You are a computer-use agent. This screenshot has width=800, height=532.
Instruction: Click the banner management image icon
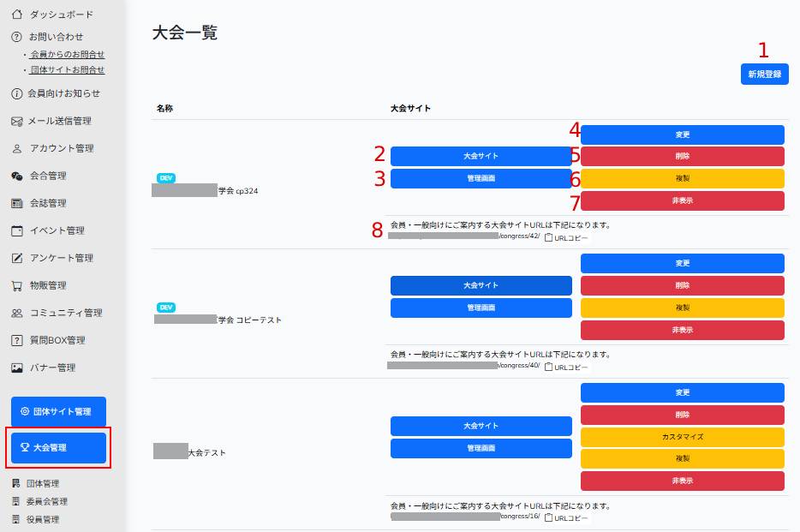(x=17, y=368)
